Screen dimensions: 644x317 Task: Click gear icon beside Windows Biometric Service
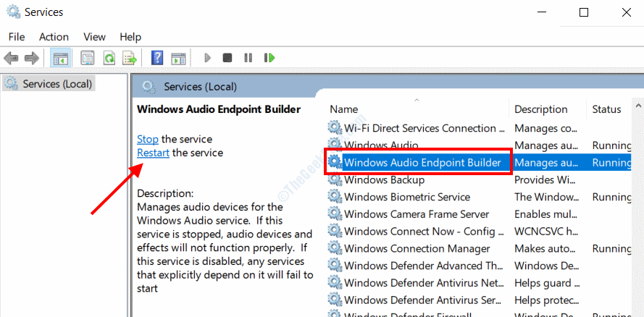[335, 197]
